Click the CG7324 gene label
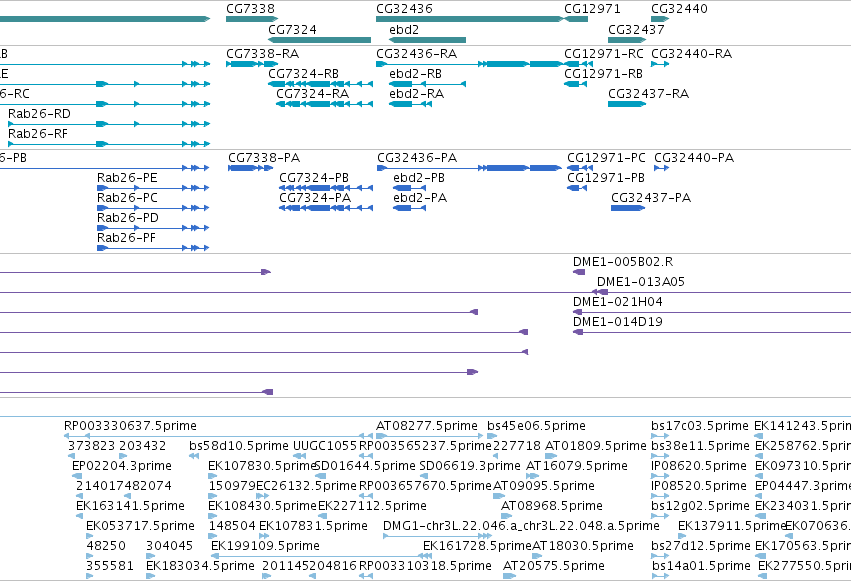The height and width of the screenshot is (581, 851). click(292, 29)
